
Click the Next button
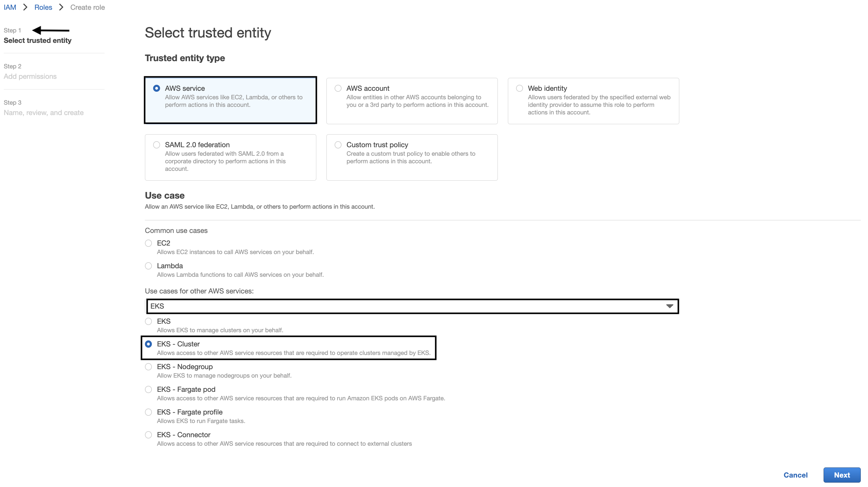[x=842, y=475]
